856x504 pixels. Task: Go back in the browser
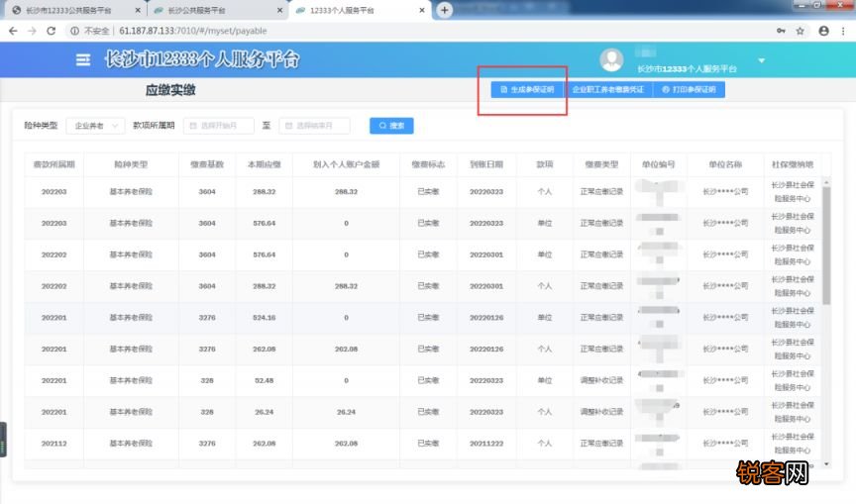point(13,31)
